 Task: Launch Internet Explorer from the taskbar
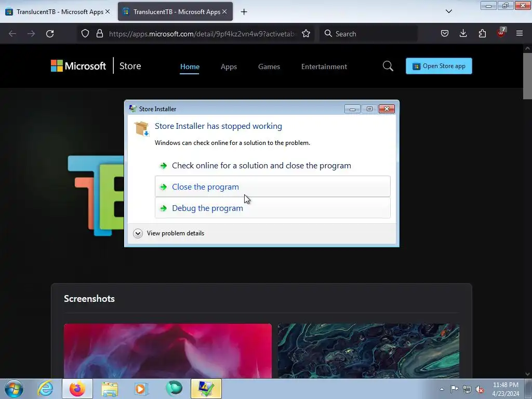point(45,389)
